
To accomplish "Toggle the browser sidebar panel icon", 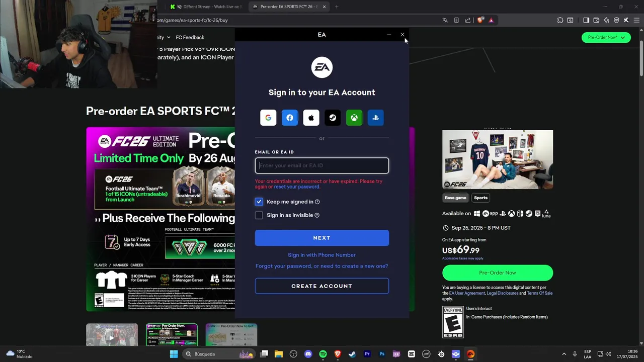I will coord(586,20).
